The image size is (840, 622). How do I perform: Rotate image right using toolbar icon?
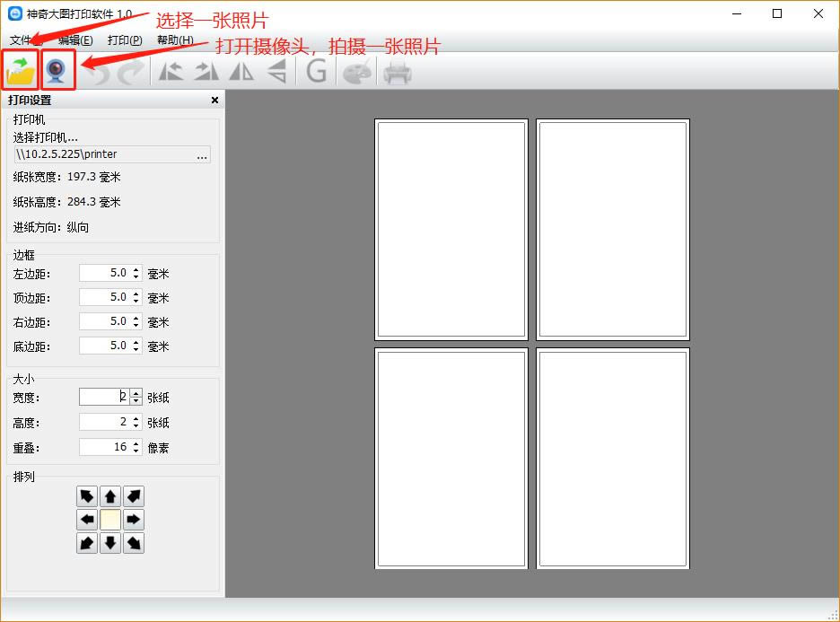[x=206, y=71]
